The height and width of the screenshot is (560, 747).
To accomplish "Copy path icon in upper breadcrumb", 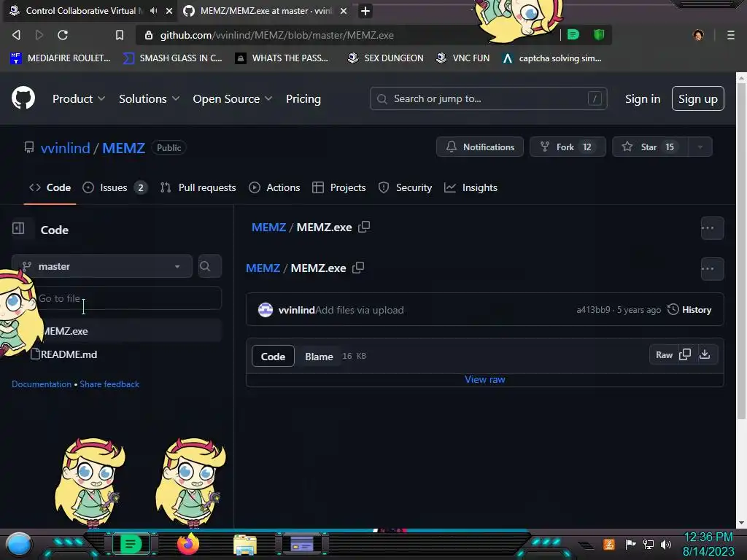I will (x=364, y=227).
